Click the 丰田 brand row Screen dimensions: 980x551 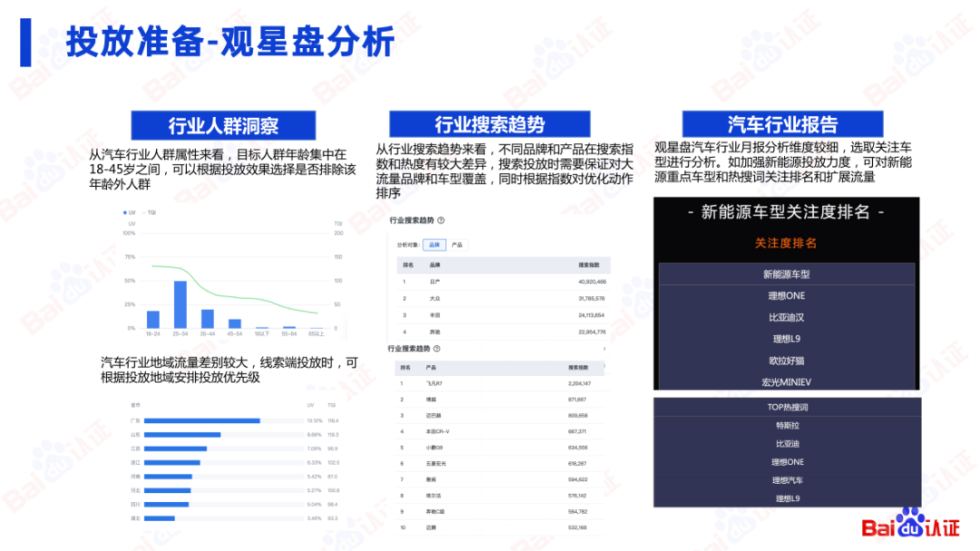pyautogui.click(x=503, y=315)
